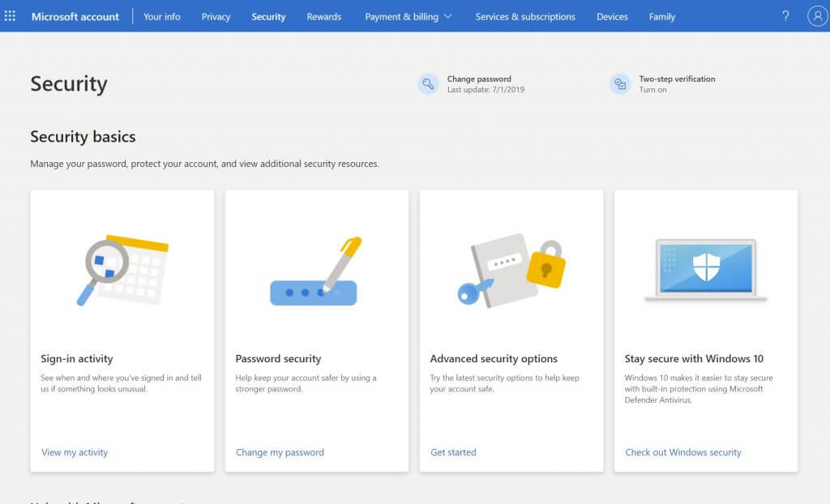830x504 pixels.
Task: Open Services & subscriptions tab
Action: pyautogui.click(x=525, y=16)
